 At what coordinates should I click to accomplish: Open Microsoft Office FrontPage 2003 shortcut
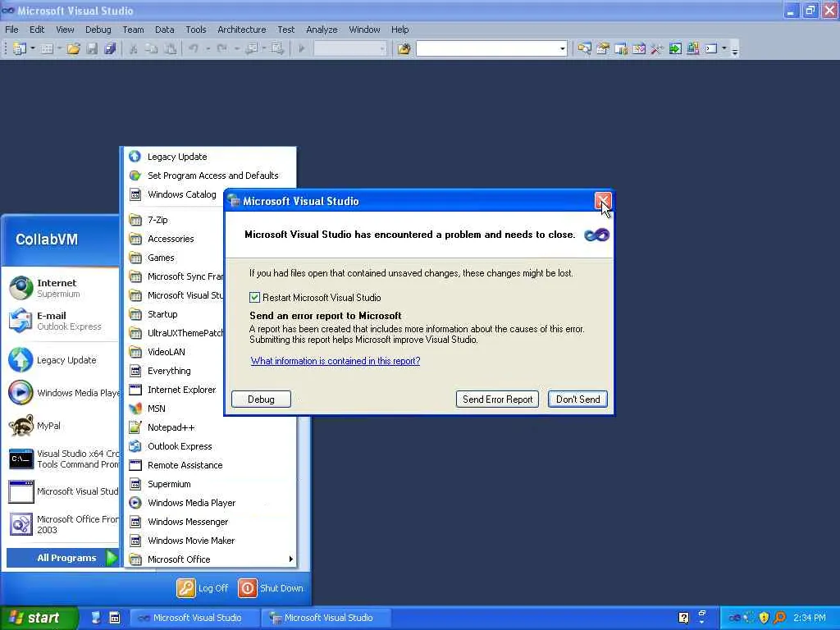(63, 524)
